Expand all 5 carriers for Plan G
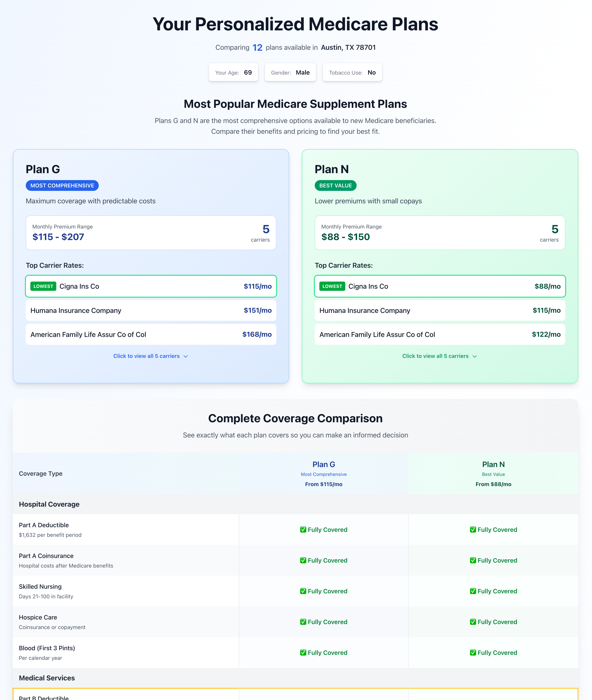Image resolution: width=592 pixels, height=700 pixels. (x=150, y=356)
